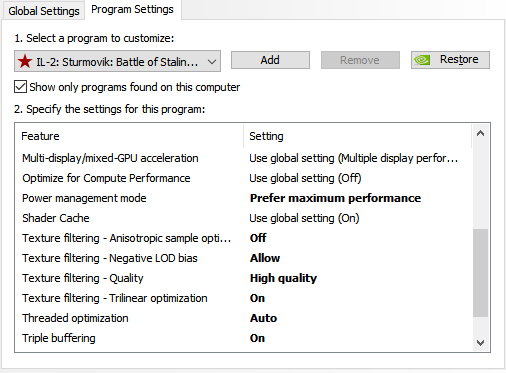Open the Auto setting for Threaded optimization
Viewport: 506px width, 373px height.
tap(263, 318)
